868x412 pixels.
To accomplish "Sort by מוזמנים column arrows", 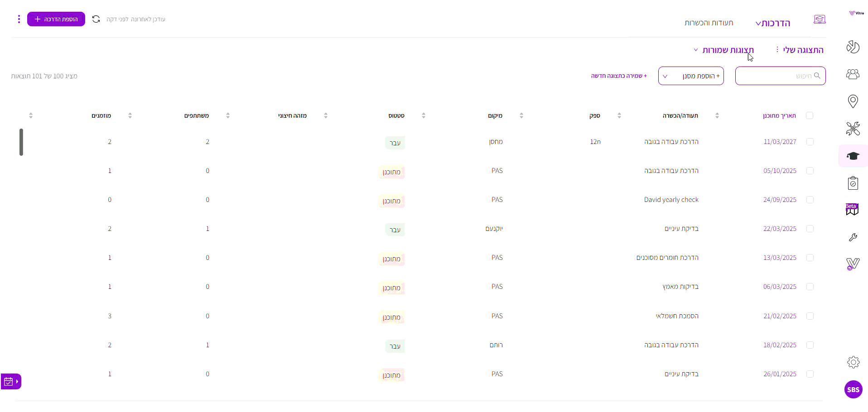I will (x=31, y=115).
